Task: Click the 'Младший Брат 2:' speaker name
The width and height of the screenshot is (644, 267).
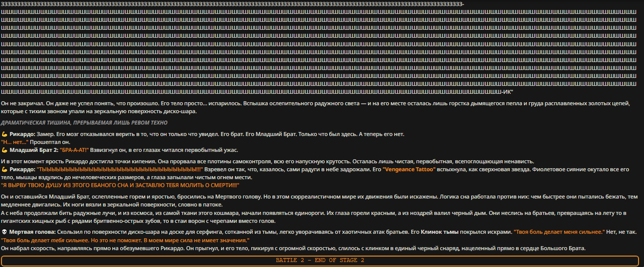Action: (34, 150)
